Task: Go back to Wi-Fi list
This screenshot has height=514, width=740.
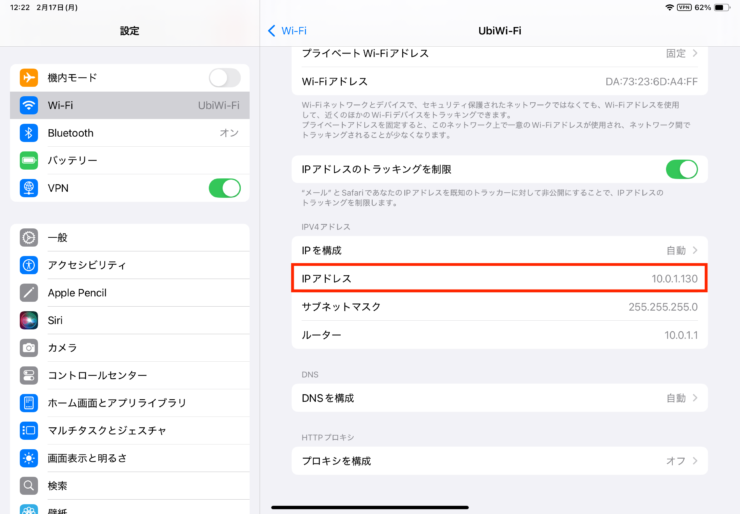Action: [287, 31]
